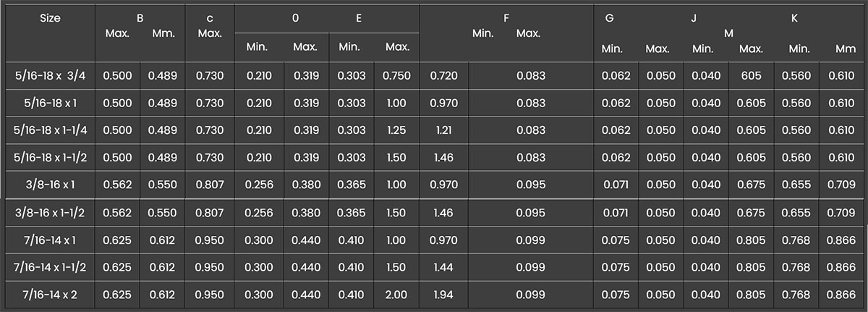Click the 5/16-18 x 1 size cell
Viewport: 868px width, 312px height.
tap(50, 103)
